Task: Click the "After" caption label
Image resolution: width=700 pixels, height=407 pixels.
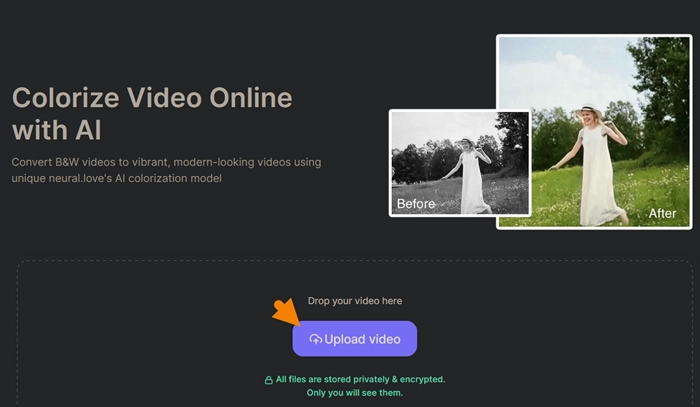Action: (662, 213)
